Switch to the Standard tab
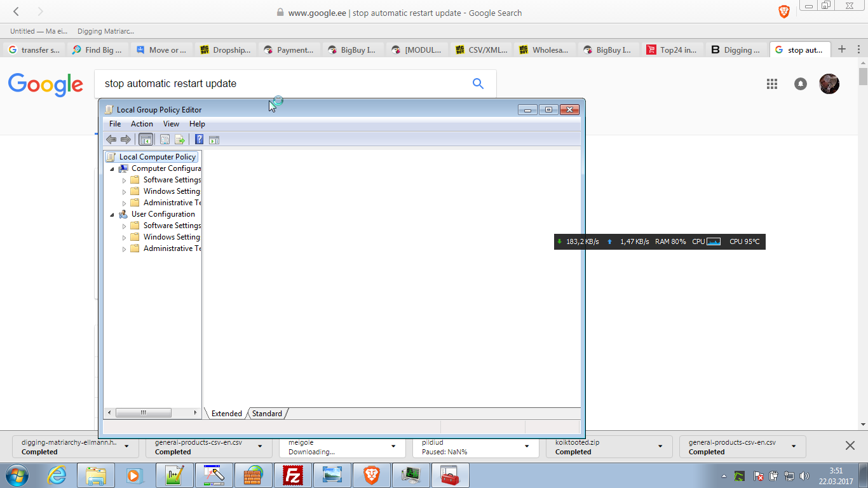 tap(267, 414)
